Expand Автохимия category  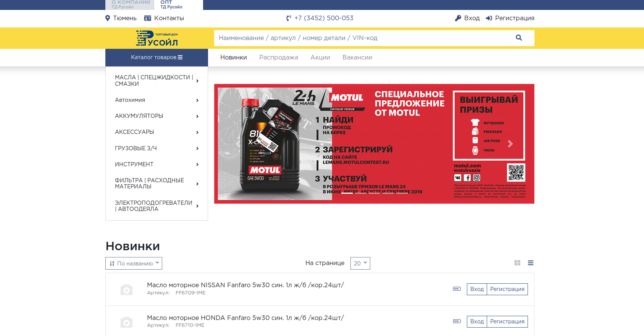point(157,100)
